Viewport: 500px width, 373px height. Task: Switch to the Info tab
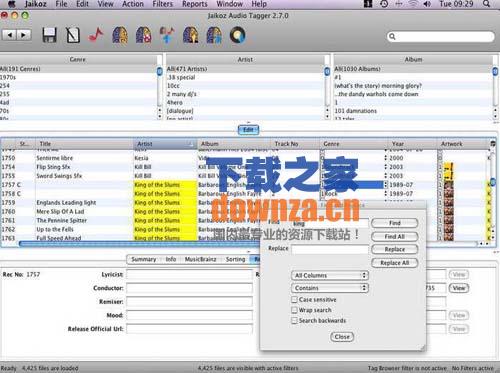tap(171, 259)
